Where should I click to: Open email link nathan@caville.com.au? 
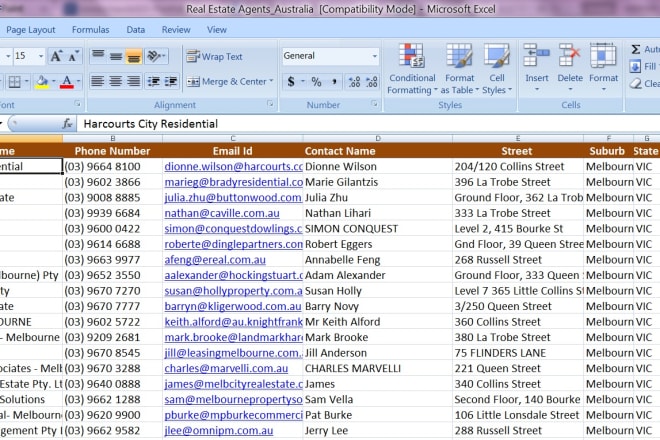222,213
